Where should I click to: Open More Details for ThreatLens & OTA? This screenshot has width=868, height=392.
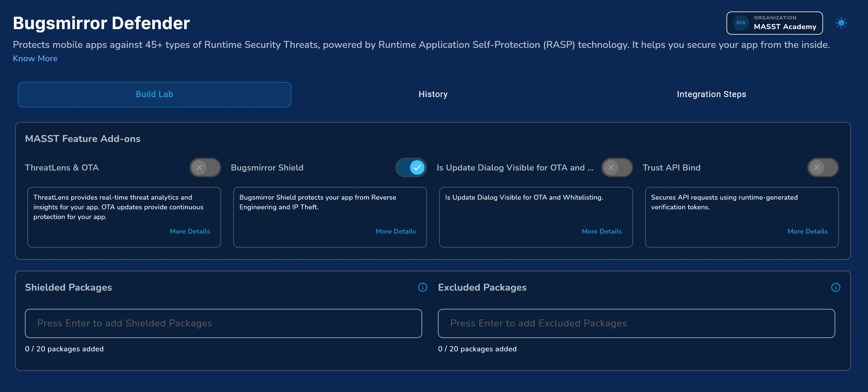click(x=190, y=231)
